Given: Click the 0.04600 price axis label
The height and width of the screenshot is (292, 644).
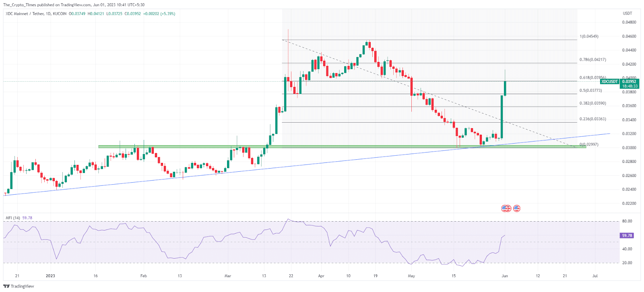Looking at the screenshot, I should [629, 37].
